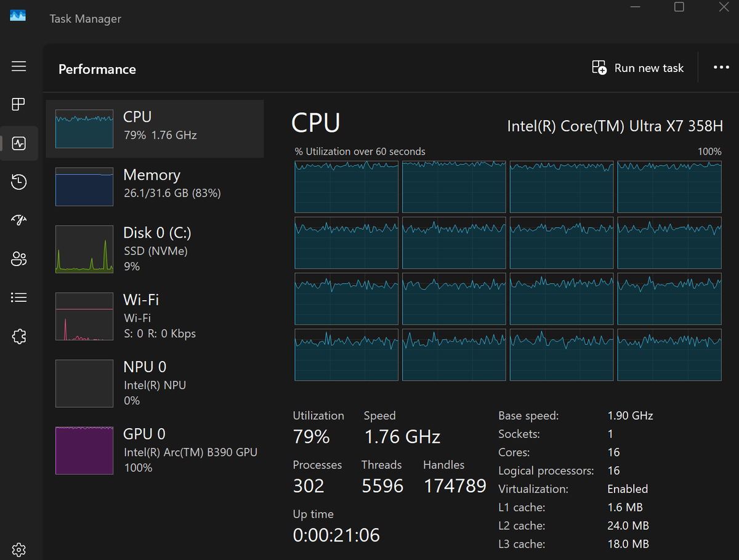
Task: Select the Memory performance graph
Action: 154,185
